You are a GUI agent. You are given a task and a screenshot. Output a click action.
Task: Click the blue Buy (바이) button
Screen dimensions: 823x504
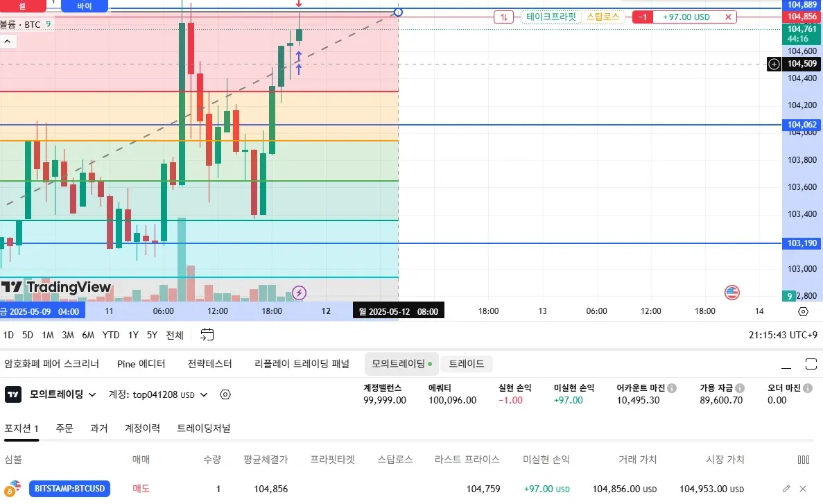[85, 6]
